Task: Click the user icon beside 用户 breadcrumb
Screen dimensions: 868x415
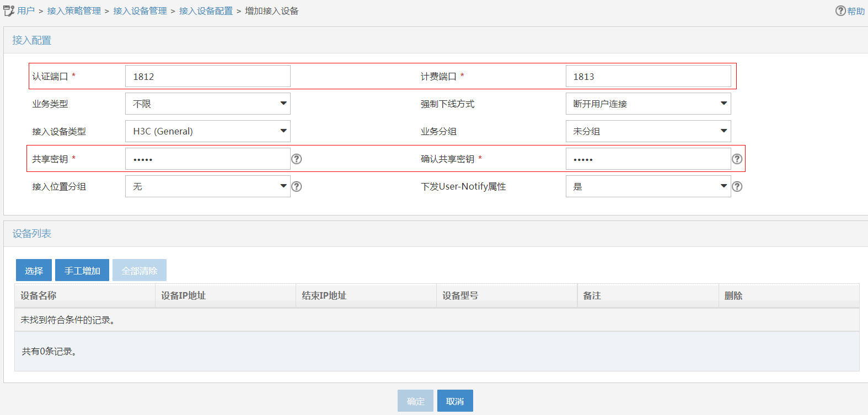Action: (9, 11)
